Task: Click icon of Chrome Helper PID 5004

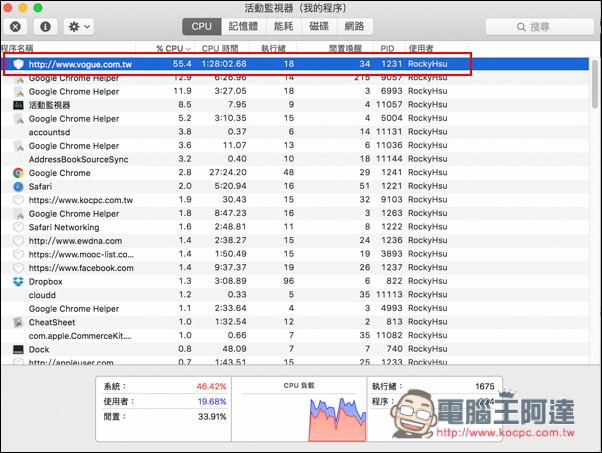Action: (x=18, y=119)
